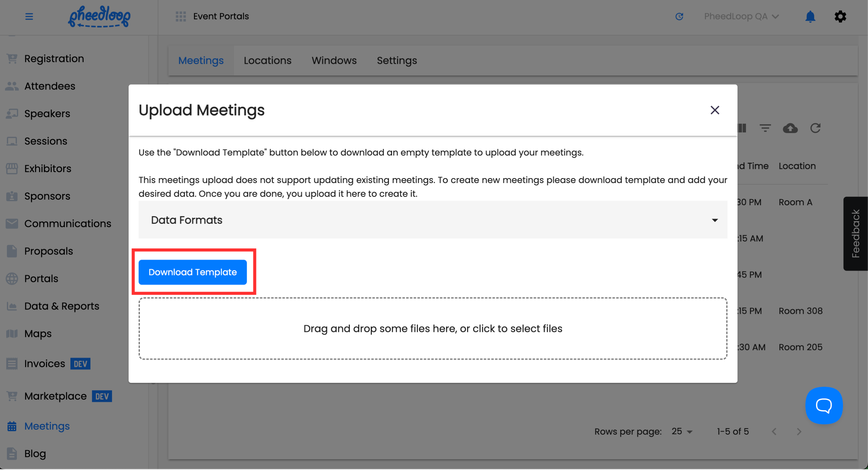The image size is (868, 470).
Task: Open the PheedLoop QA account dropdown
Action: coord(741,17)
